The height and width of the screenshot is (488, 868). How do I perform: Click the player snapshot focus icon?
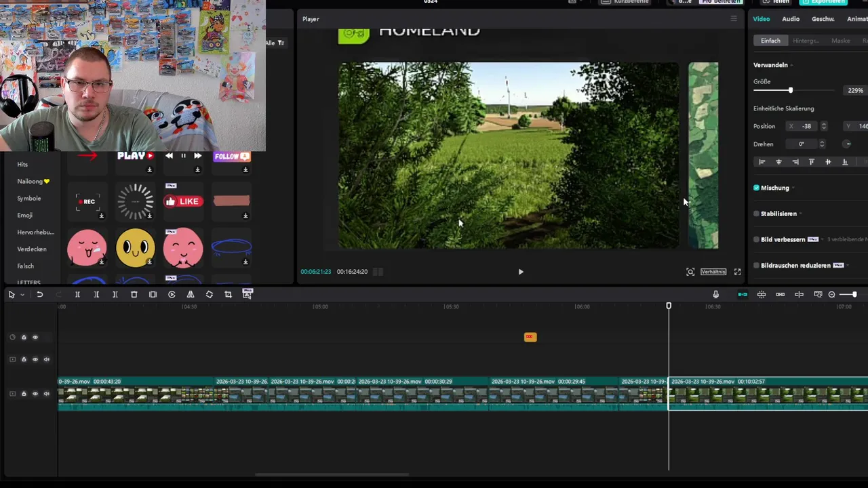(x=690, y=272)
